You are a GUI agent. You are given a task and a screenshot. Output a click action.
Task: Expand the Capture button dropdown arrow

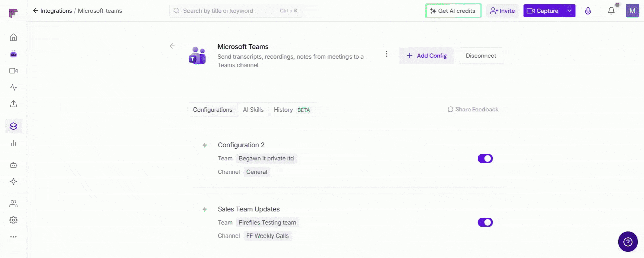569,11
